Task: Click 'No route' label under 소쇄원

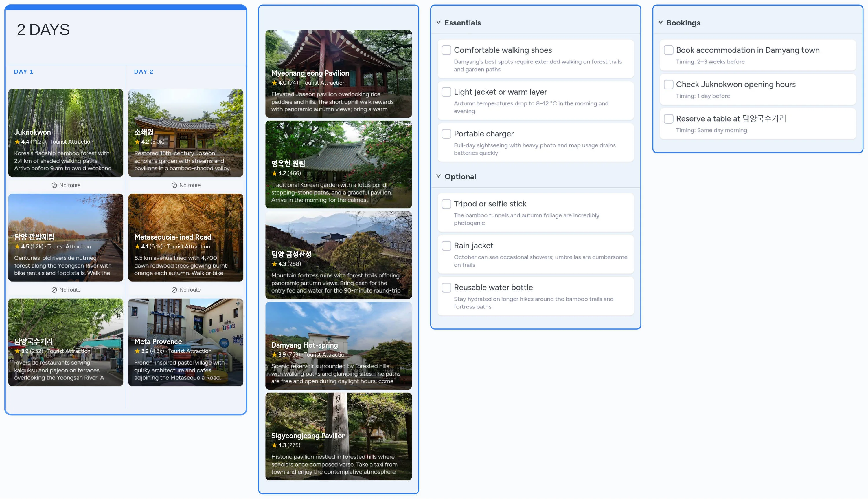Action: pyautogui.click(x=190, y=185)
